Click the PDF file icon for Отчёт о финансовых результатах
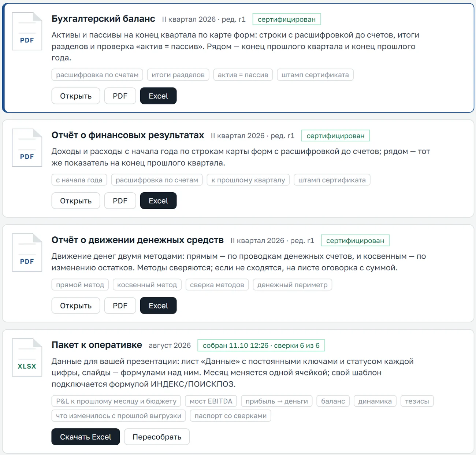 27,148
